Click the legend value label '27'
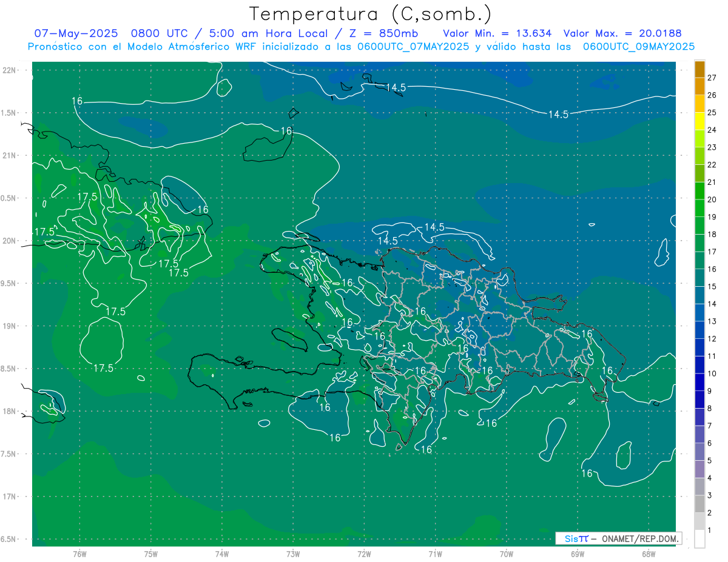Screen dimensions: 728x562 pos(712,78)
